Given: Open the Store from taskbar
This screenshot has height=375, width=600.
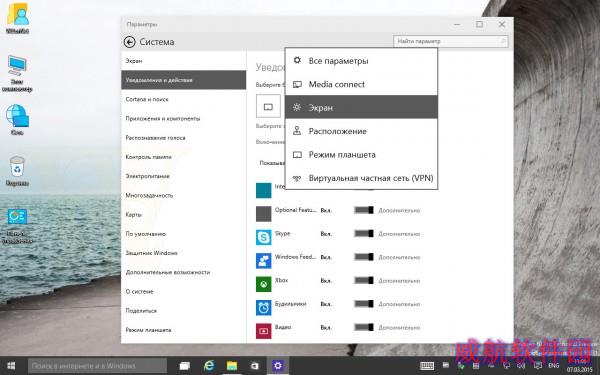Looking at the screenshot, I should (254, 366).
